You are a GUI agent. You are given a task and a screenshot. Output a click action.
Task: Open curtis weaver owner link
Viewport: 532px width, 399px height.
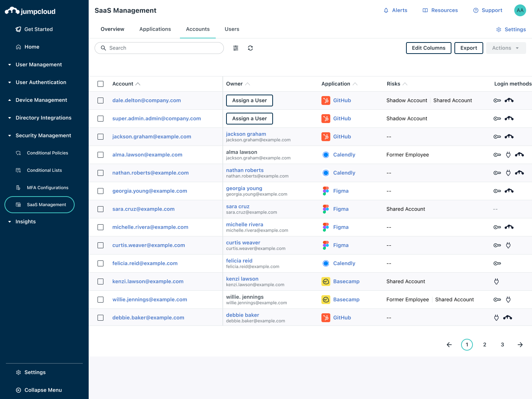[x=243, y=243]
